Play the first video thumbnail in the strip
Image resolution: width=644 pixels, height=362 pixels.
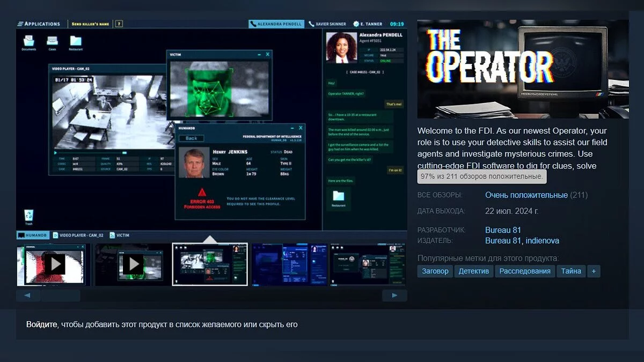pyautogui.click(x=54, y=264)
